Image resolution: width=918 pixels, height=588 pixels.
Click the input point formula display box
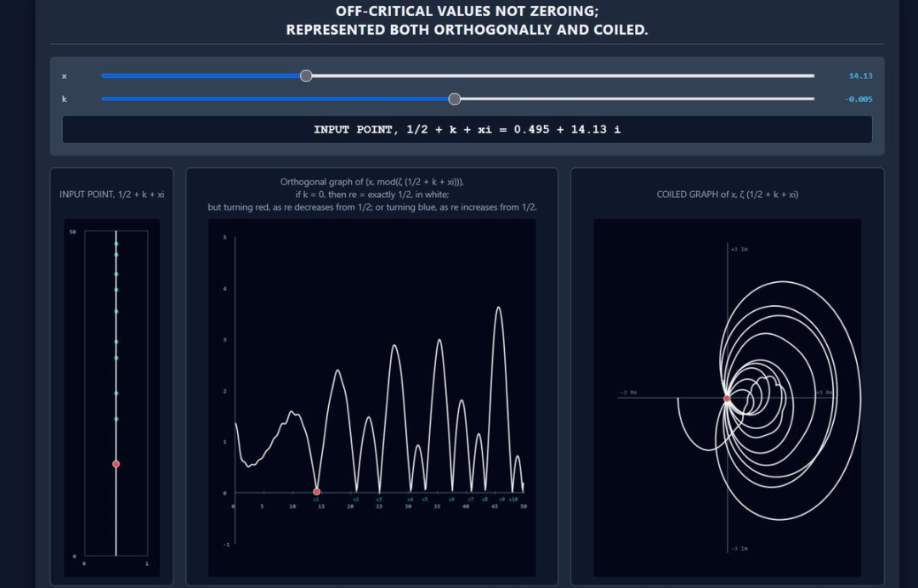[x=467, y=129]
